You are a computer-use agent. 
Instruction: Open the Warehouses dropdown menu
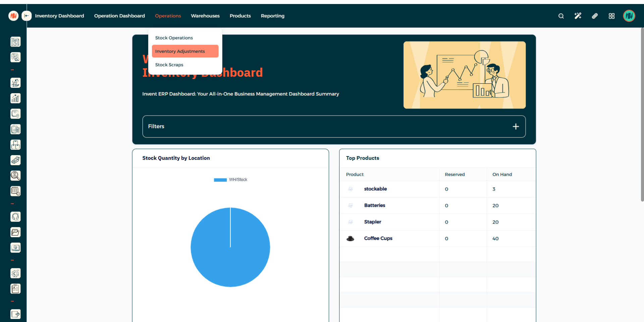205,16
